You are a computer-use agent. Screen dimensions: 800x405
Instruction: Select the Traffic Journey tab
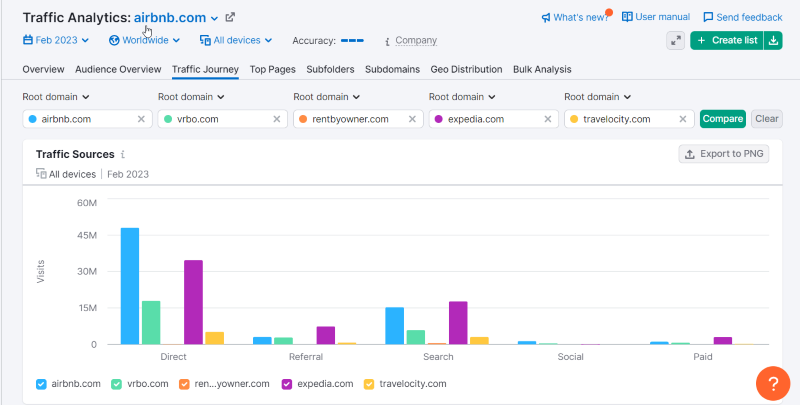(x=206, y=69)
